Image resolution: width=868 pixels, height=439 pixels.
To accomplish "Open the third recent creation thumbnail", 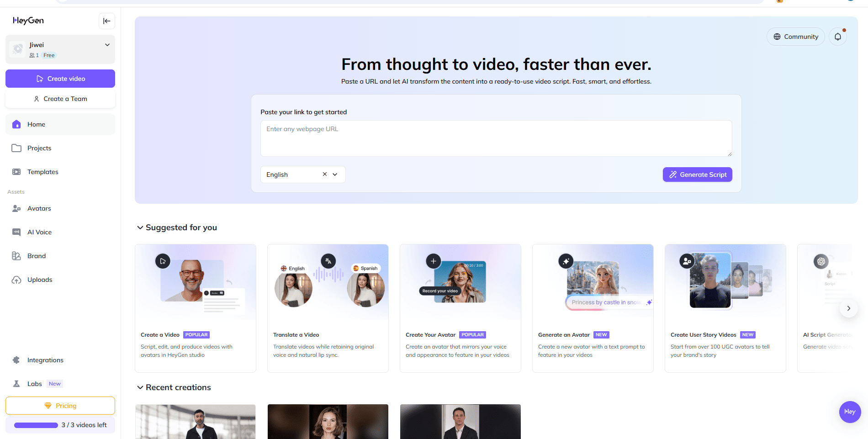I will click(460, 422).
